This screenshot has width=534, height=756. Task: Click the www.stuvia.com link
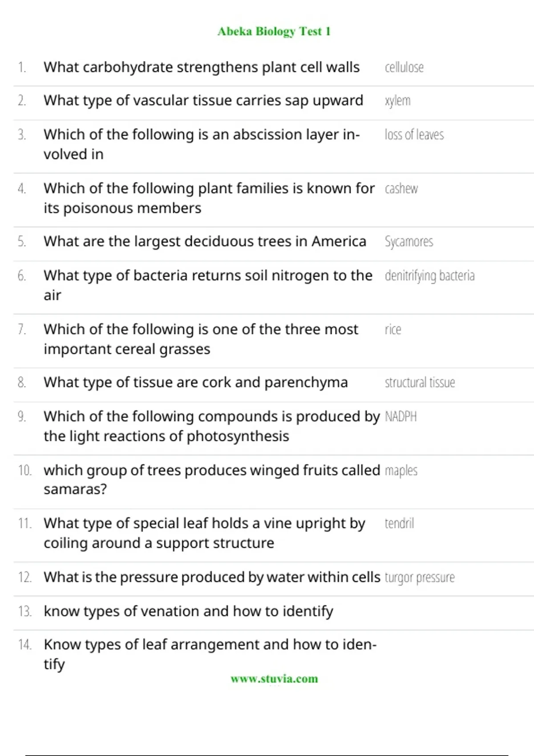click(x=274, y=679)
